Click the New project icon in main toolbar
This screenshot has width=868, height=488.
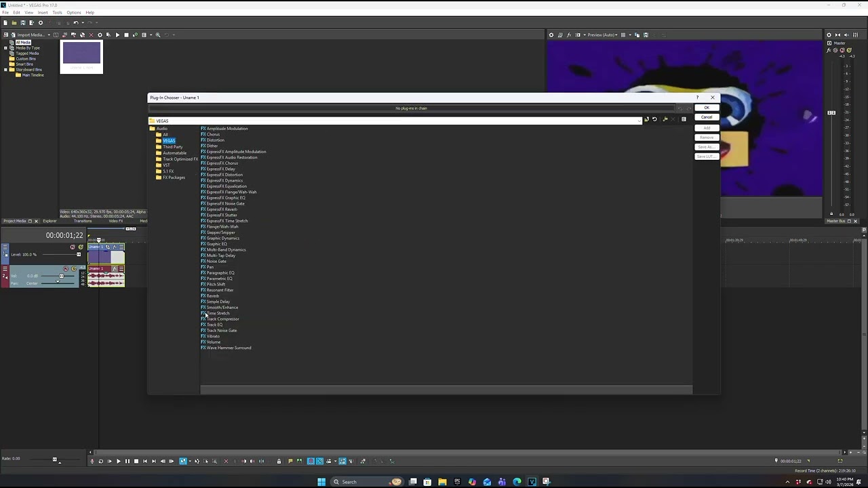(5, 22)
